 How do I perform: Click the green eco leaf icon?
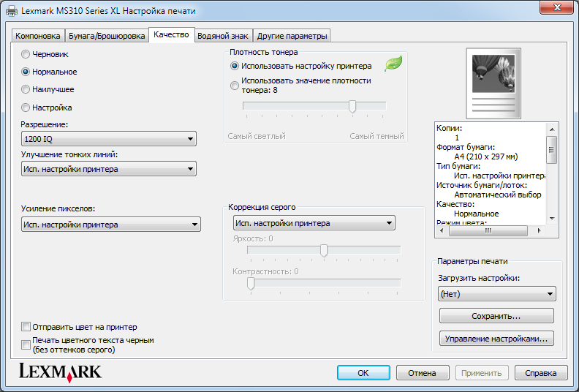[x=393, y=63]
